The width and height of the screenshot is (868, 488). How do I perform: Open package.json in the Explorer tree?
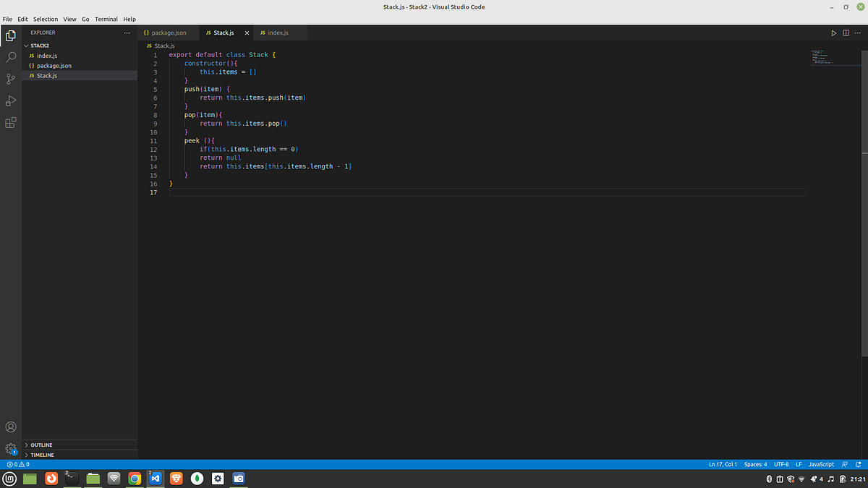pyautogui.click(x=80, y=66)
